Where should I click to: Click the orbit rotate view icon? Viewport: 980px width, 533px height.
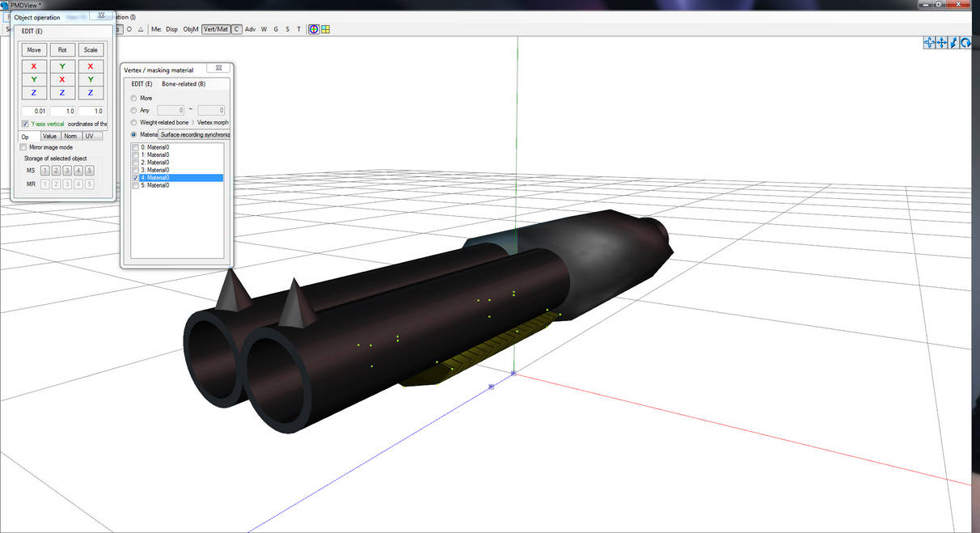[930, 43]
